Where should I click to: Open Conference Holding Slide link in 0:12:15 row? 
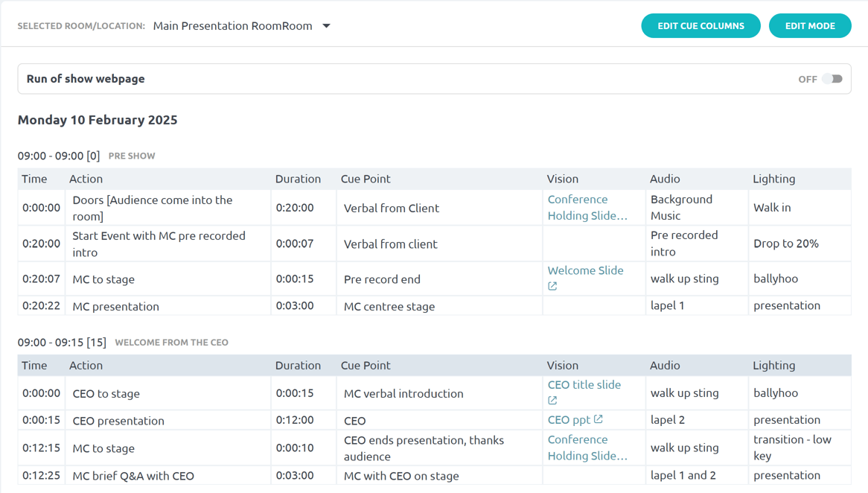tap(587, 448)
